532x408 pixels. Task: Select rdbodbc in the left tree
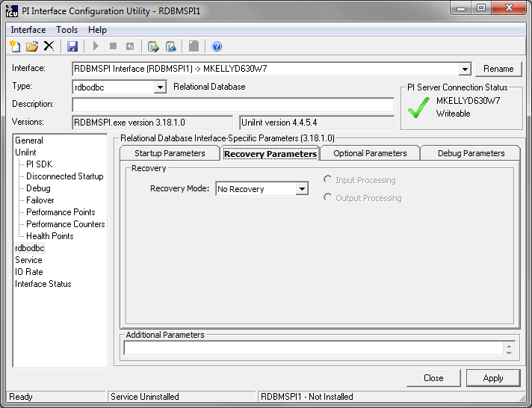pos(30,248)
